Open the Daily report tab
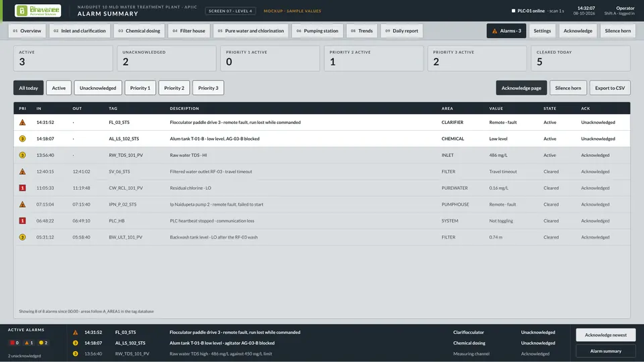The height and width of the screenshot is (362, 644). pyautogui.click(x=402, y=31)
